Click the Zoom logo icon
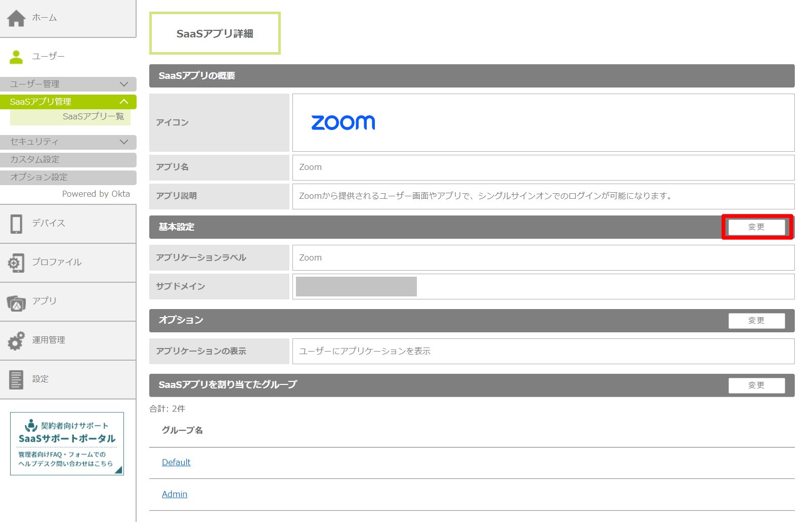 coord(343,122)
